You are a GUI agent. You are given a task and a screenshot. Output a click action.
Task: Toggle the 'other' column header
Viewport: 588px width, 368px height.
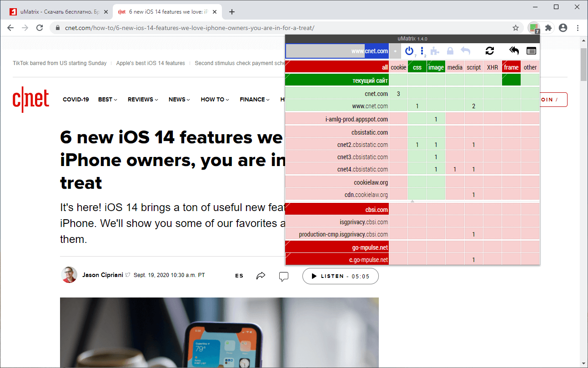click(x=530, y=67)
